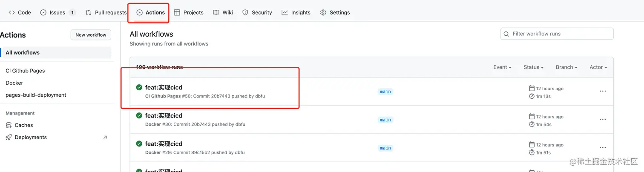Open more options menu for Docker #30
Image resolution: width=644 pixels, height=172 pixels.
coord(603,120)
